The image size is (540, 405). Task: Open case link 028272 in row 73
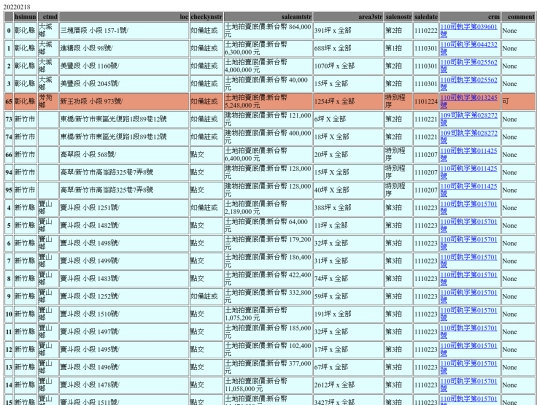pyautogui.click(x=469, y=119)
